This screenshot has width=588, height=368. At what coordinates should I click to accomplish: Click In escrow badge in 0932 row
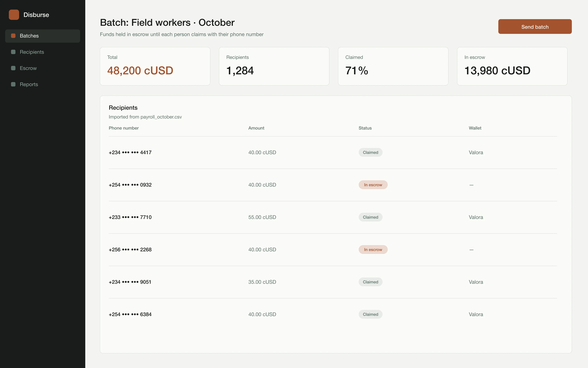click(x=373, y=185)
